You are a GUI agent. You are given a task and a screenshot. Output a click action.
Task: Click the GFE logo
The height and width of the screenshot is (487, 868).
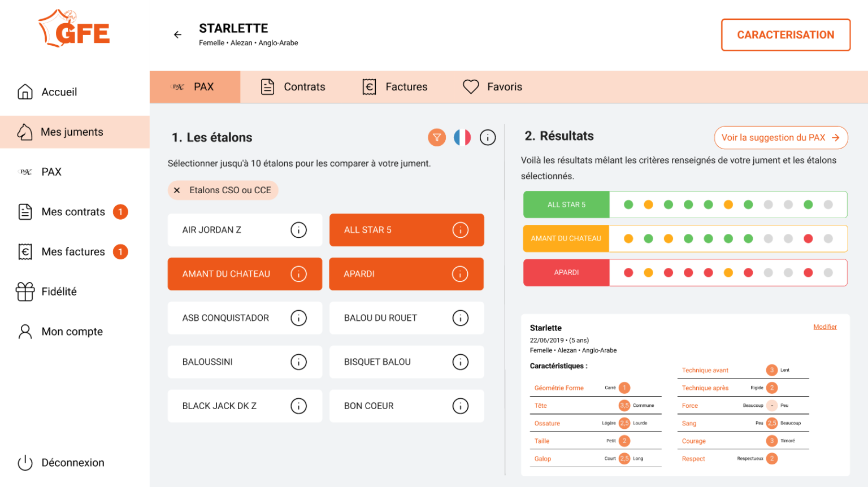pos(75,29)
